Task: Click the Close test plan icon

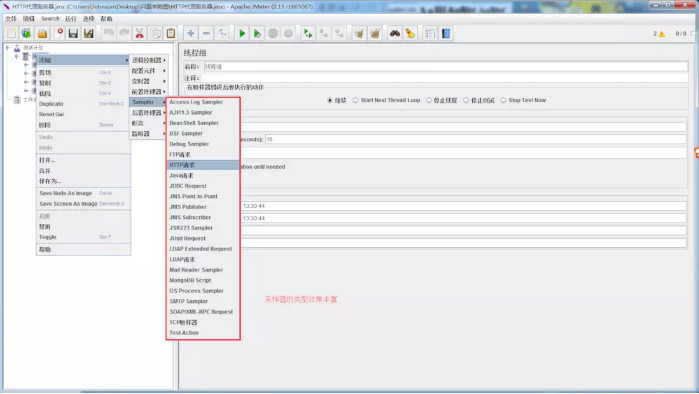Action: tap(58, 33)
